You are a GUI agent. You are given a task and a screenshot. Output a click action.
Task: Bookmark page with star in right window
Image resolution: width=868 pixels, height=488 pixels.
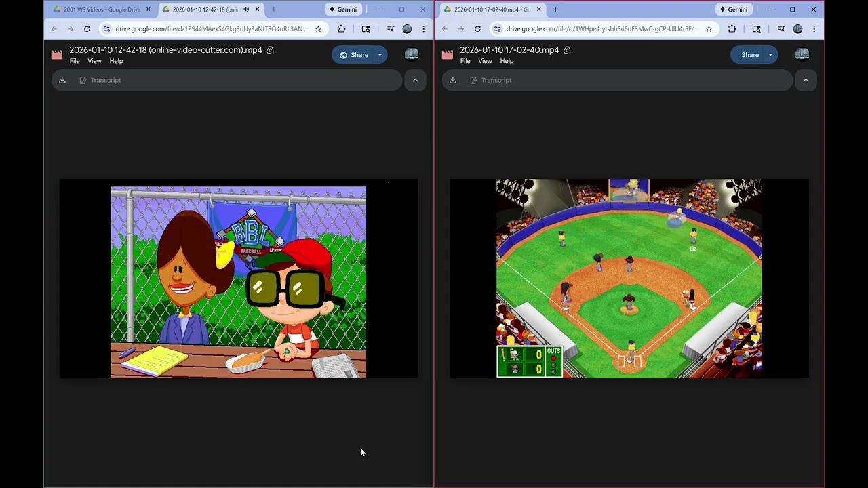tap(709, 29)
